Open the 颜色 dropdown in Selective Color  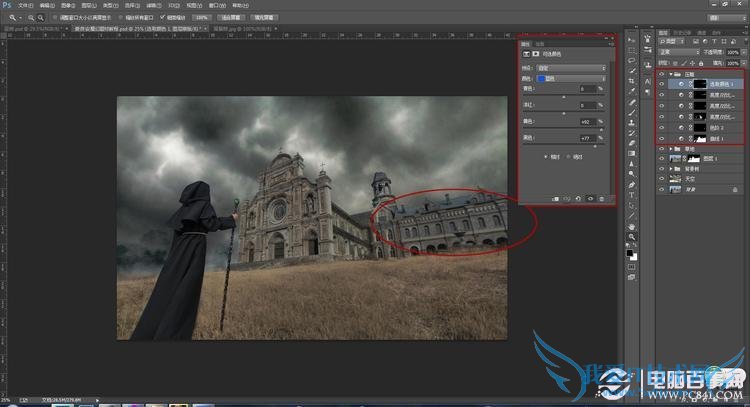click(570, 77)
